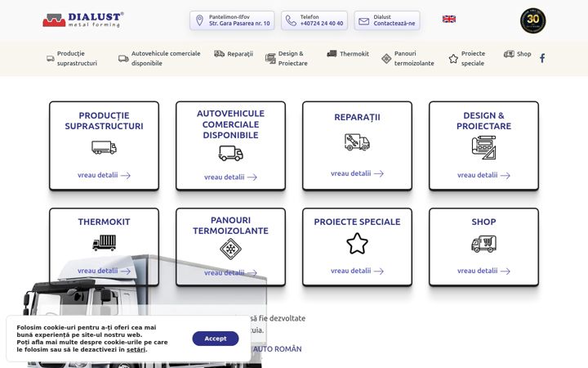Screen dimensions: 588x368
Task: Click the container truck icon in Thermokit card
Action: click(x=104, y=243)
